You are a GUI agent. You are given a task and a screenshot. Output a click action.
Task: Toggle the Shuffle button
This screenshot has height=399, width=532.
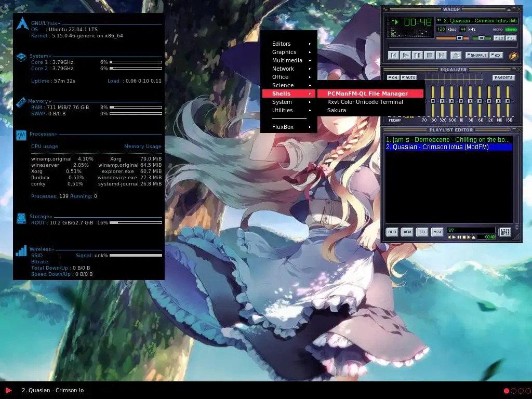[477, 55]
